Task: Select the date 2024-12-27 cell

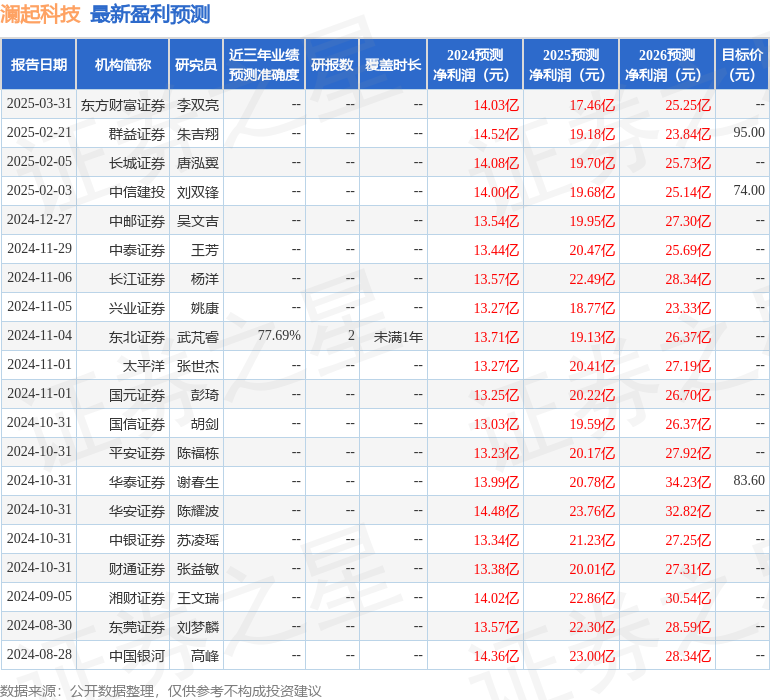Action: point(39,220)
